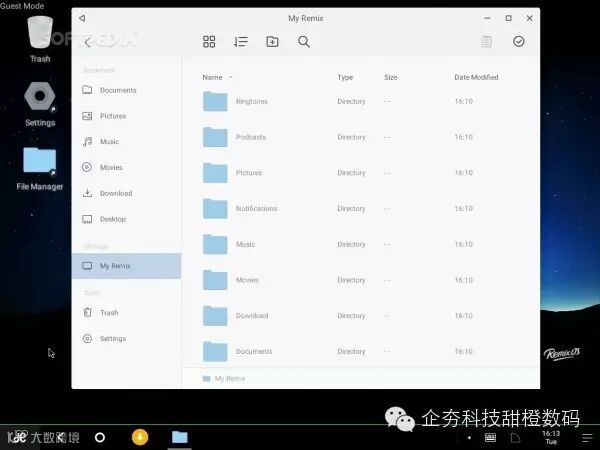Click the File Manager taskbar icon
The width and height of the screenshot is (600, 450).
tap(179, 437)
